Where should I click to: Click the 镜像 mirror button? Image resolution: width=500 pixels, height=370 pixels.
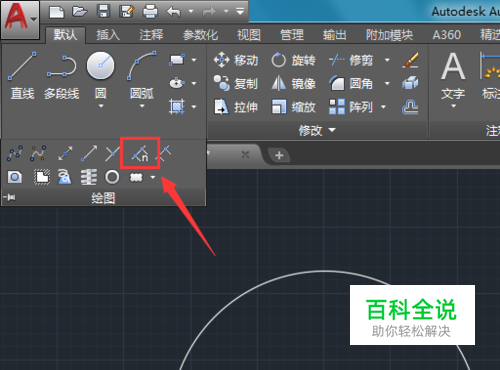[293, 83]
